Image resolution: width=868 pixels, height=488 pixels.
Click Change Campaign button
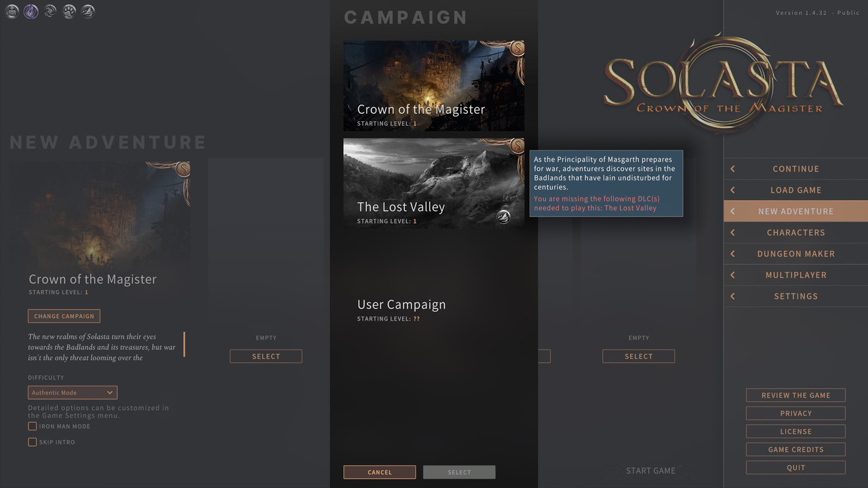pyautogui.click(x=64, y=316)
